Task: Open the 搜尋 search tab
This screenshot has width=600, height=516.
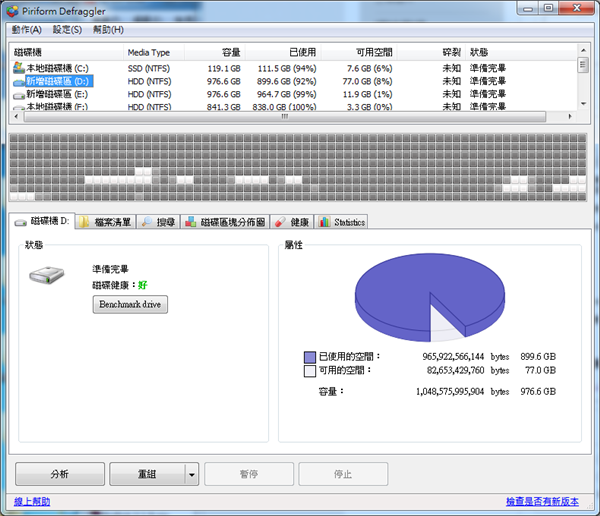Action: [158, 222]
